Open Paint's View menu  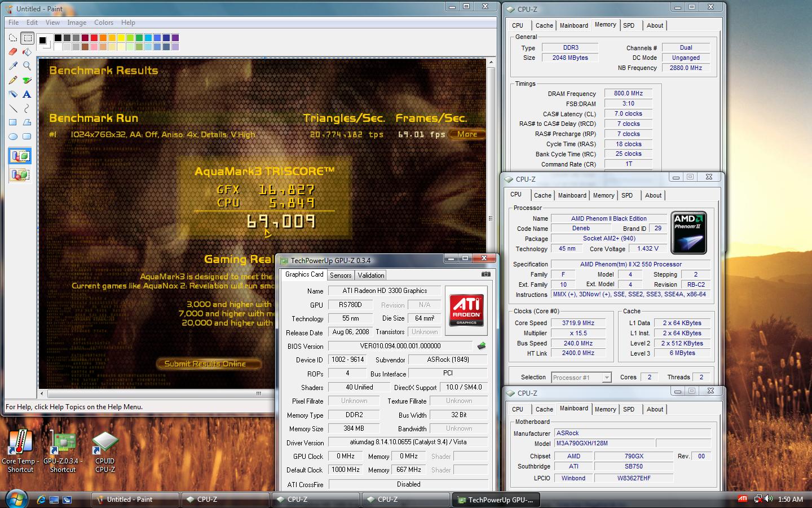pyautogui.click(x=52, y=23)
